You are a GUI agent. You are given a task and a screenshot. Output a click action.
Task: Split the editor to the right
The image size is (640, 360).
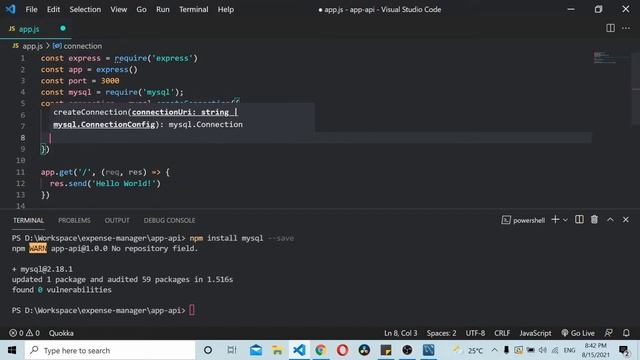610,28
